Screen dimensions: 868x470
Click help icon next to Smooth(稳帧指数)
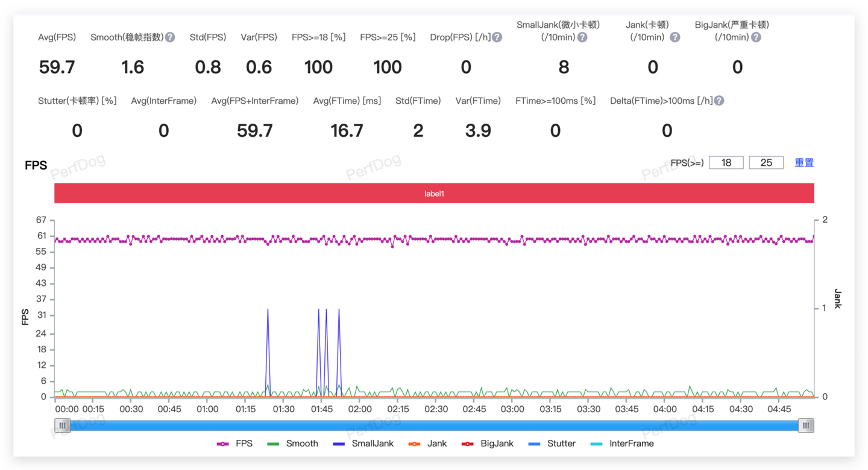[x=170, y=37]
